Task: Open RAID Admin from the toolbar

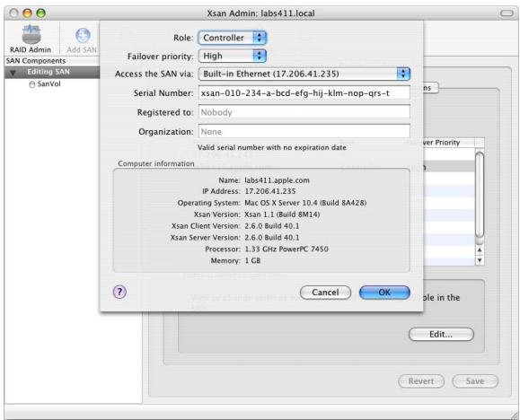Action: (x=31, y=39)
